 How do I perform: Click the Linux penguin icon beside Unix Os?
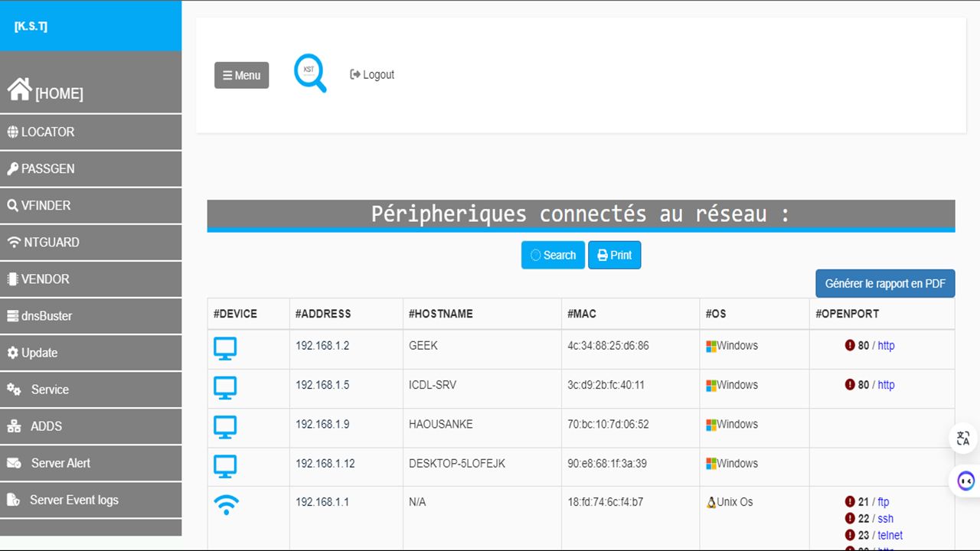tap(711, 502)
